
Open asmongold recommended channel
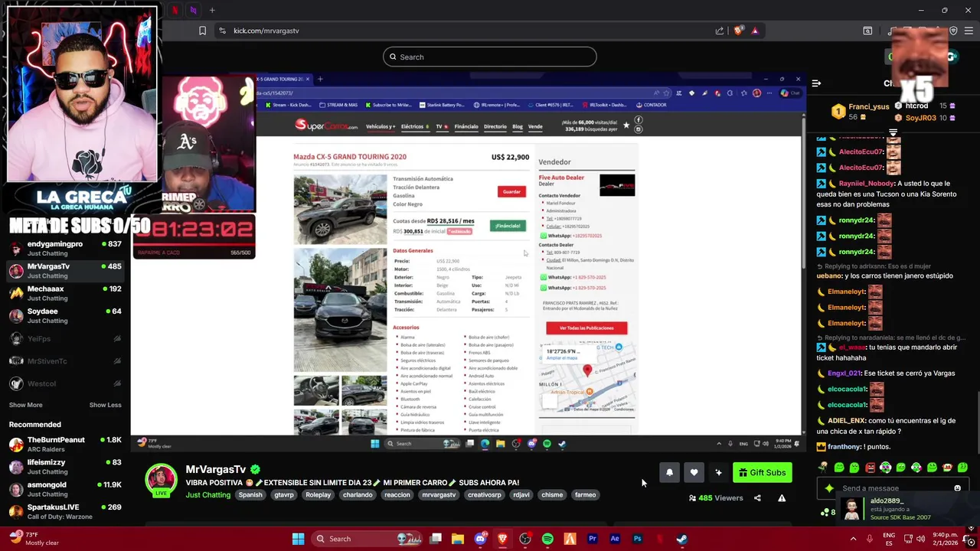65,489
